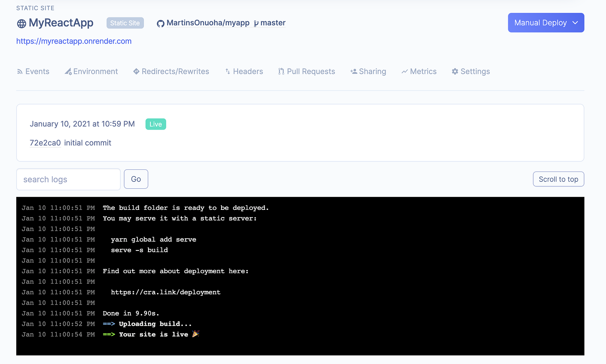The height and width of the screenshot is (364, 606).
Task: Click the "initial commit" message text
Action: pyautogui.click(x=87, y=143)
